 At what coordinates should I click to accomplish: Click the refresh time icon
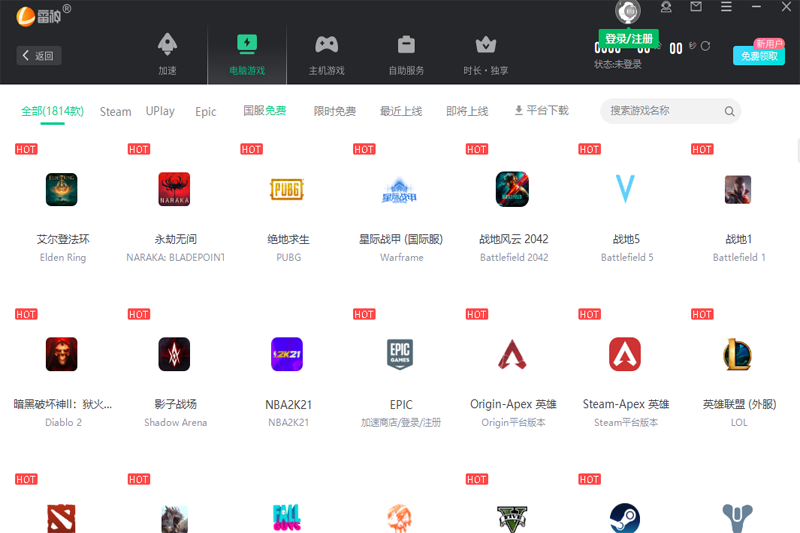[705, 46]
